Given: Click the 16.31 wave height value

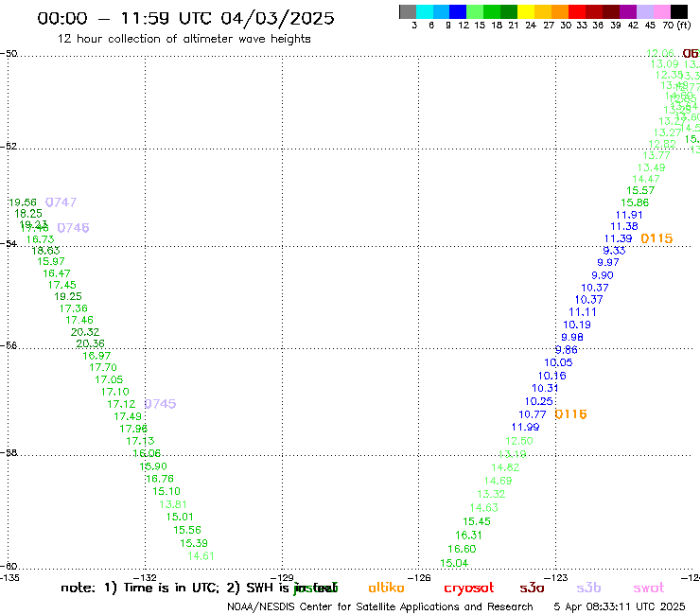Looking at the screenshot, I should coord(468,536).
